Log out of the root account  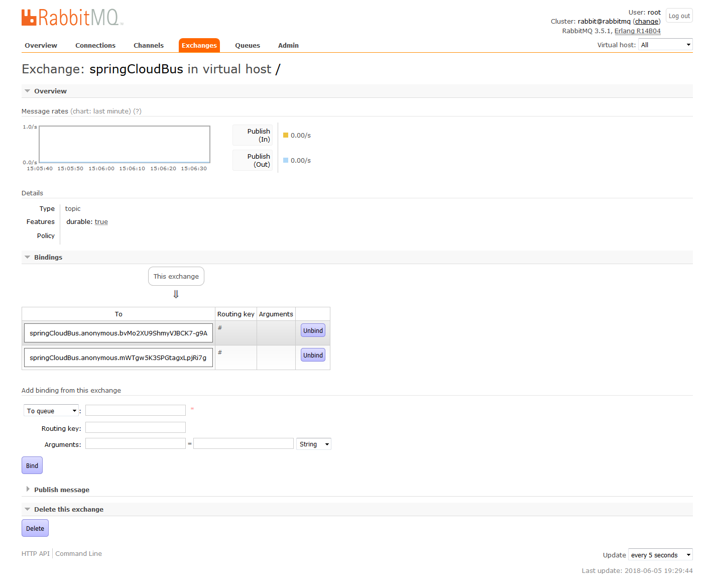coord(679,16)
